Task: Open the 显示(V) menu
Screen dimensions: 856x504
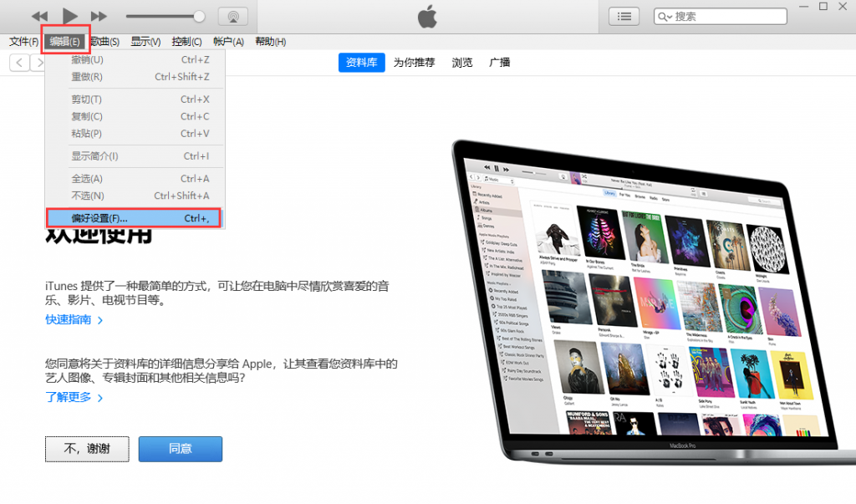Action: [145, 42]
